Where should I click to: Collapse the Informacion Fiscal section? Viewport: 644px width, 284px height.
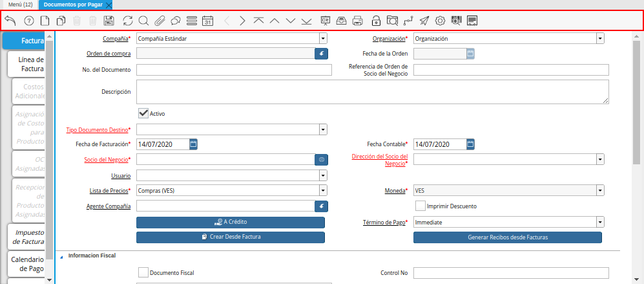62,256
